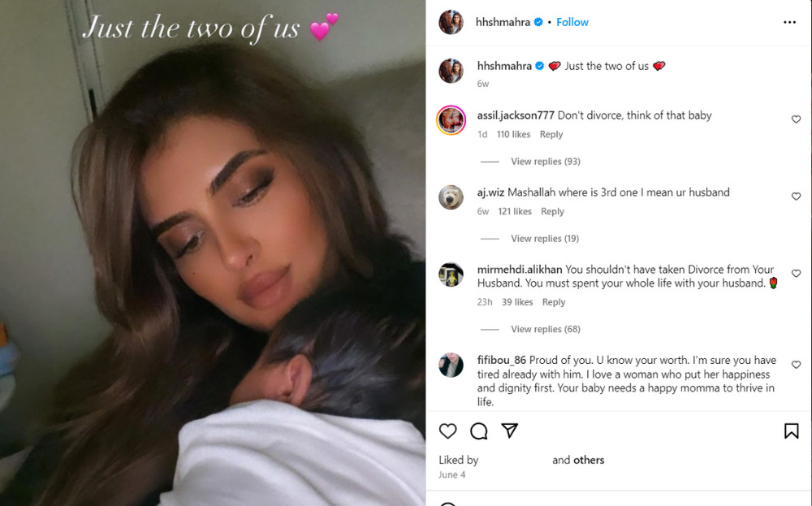This screenshot has height=506, width=812.
Task: Follow hhshmahra account
Action: click(x=572, y=22)
